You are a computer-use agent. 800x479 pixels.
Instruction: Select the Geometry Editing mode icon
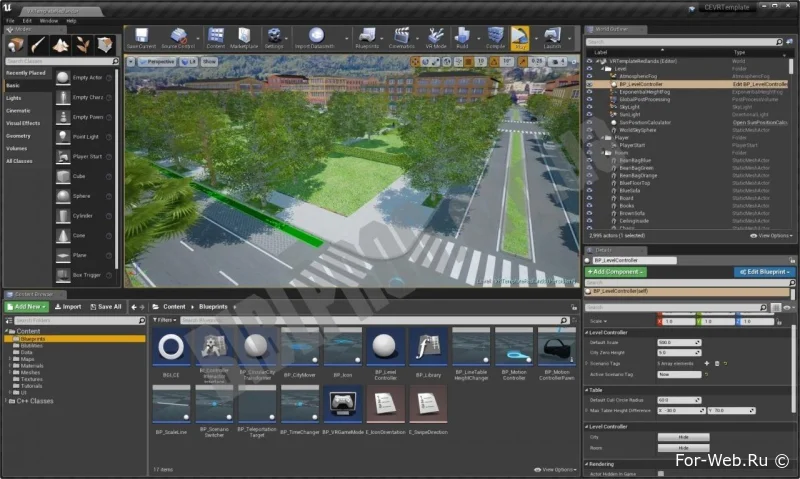tap(105, 45)
